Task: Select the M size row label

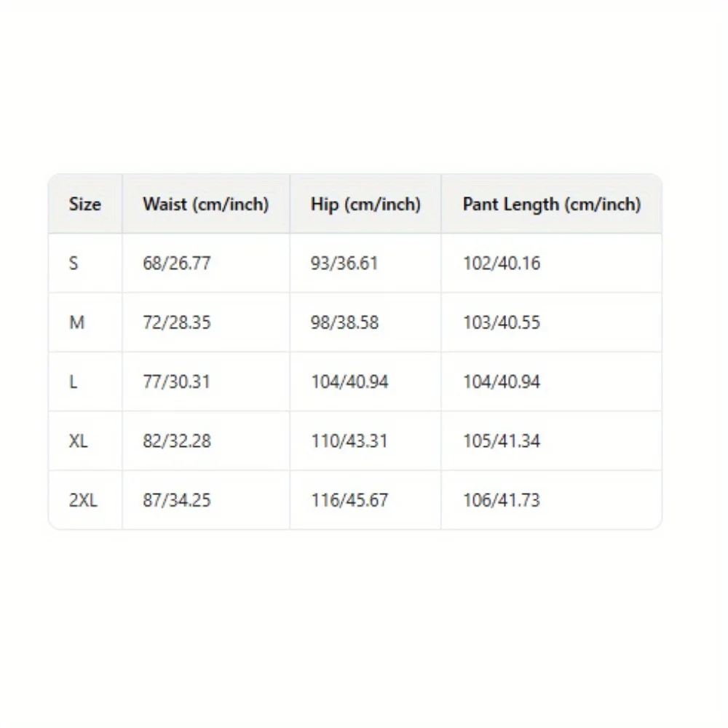Action: [76, 323]
